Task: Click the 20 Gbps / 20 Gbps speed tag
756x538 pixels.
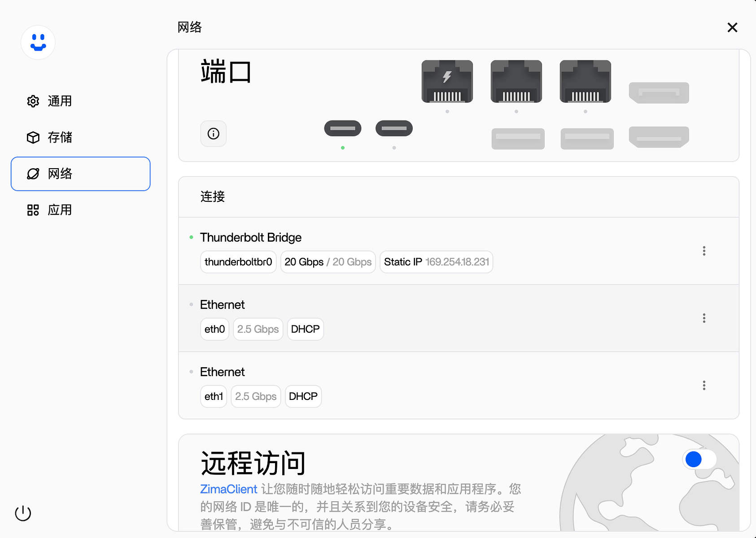Action: tap(328, 262)
